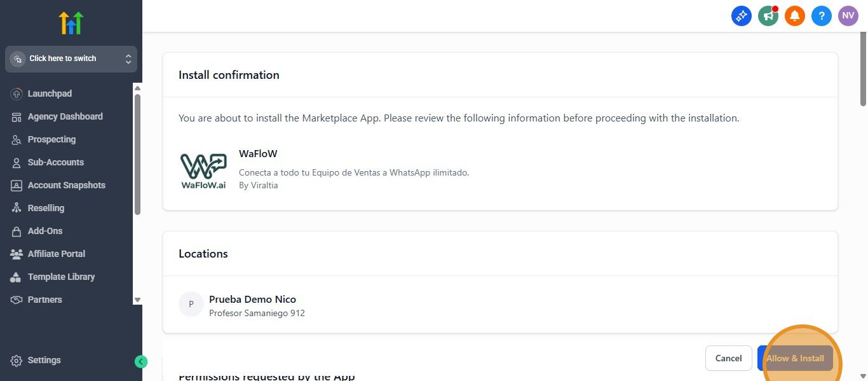Go to Sub-Accounts page
This screenshot has height=381, width=868.
point(55,162)
